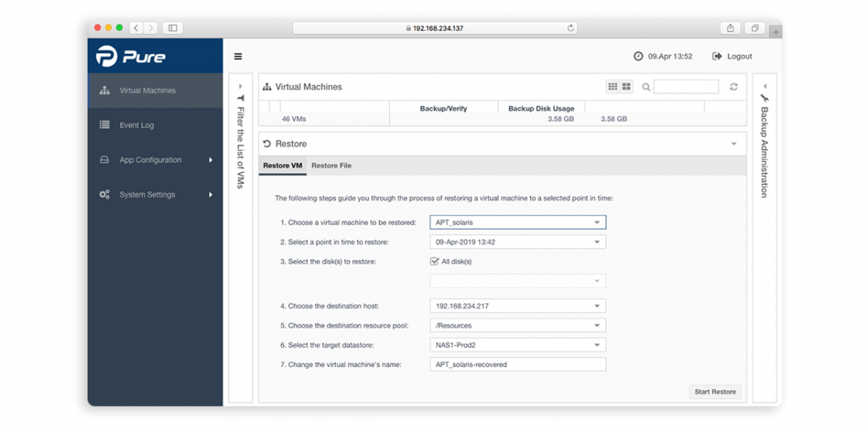The height and width of the screenshot is (432, 868).
Task: Click the clock icon beside 09.Apr 13:52
Action: [638, 56]
